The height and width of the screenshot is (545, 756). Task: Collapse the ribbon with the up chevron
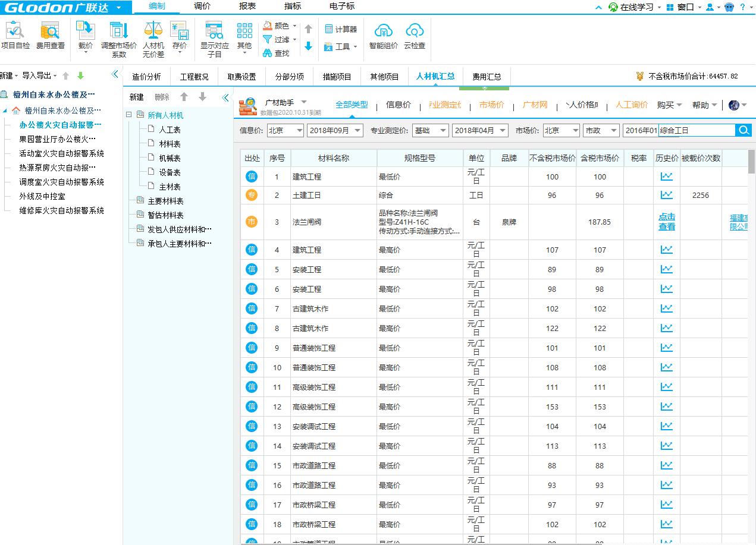click(599, 7)
